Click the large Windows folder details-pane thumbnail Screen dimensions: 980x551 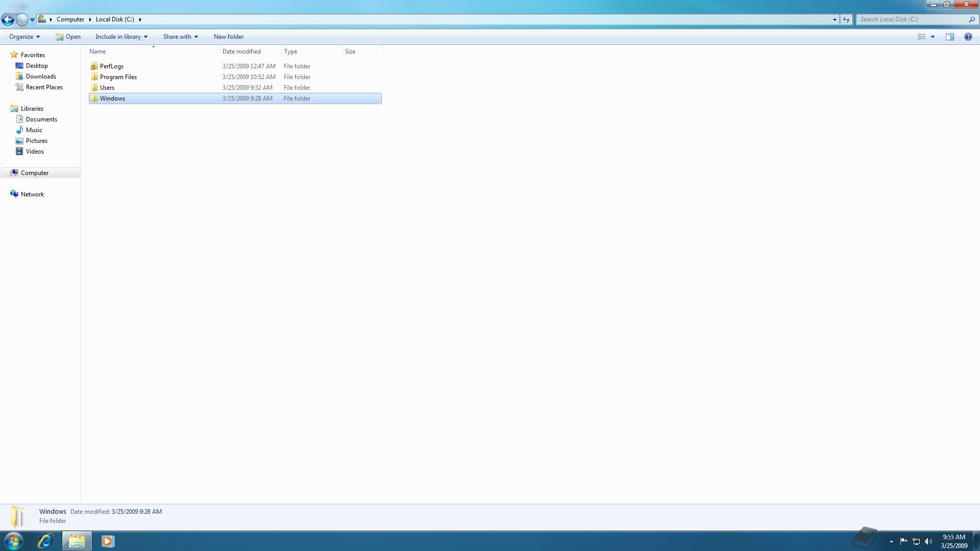pyautogui.click(x=19, y=516)
